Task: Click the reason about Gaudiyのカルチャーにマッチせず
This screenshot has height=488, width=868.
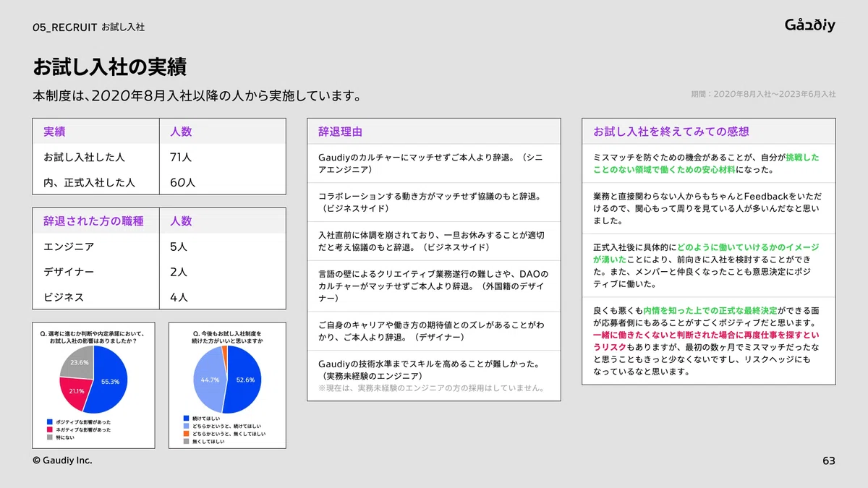Action: point(430,163)
